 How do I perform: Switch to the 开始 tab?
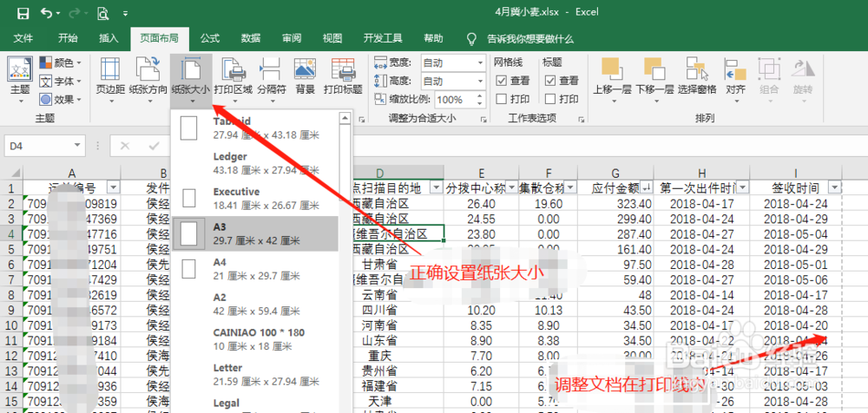point(68,39)
